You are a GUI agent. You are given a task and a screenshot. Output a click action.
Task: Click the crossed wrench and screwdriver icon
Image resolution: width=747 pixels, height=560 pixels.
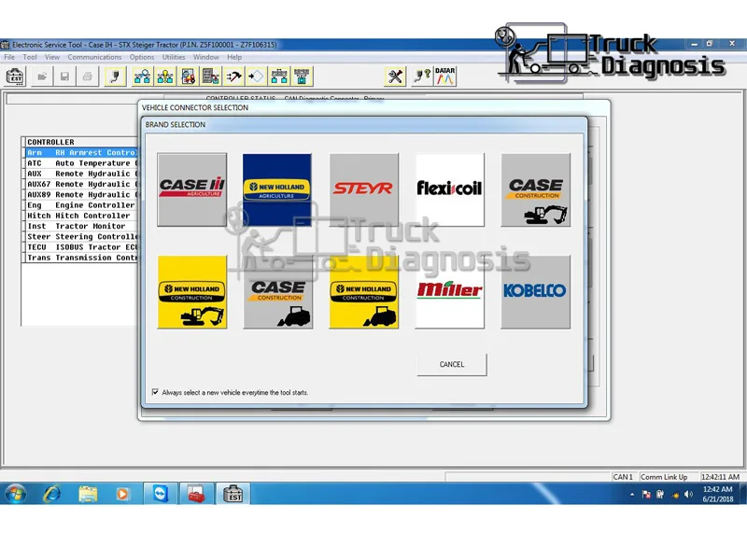395,77
